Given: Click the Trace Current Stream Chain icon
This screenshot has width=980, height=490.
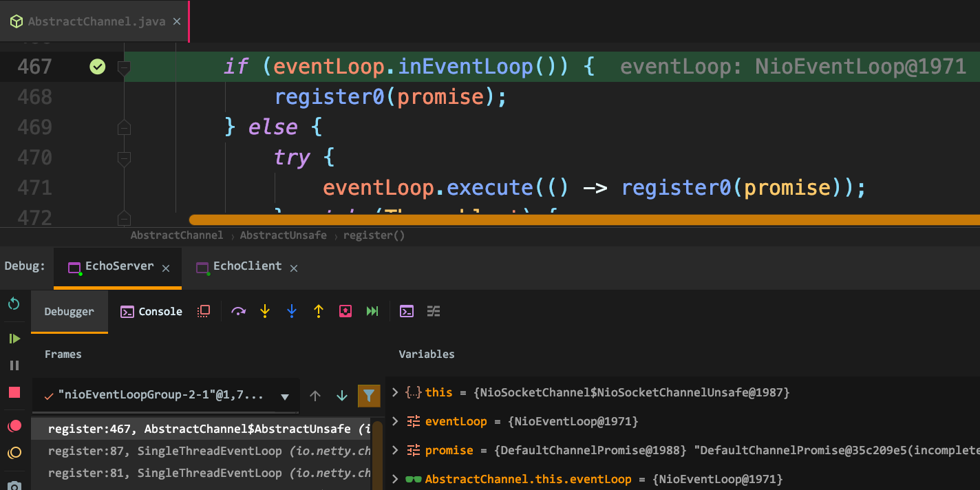Looking at the screenshot, I should tap(434, 312).
